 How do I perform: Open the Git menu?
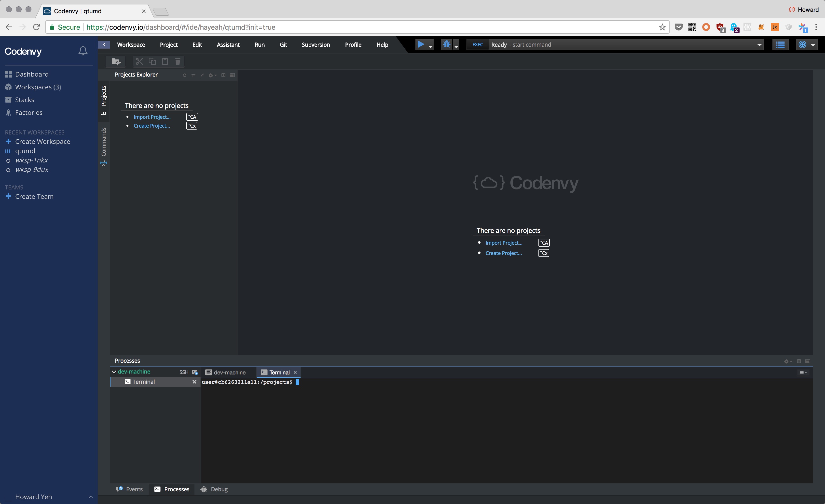283,45
